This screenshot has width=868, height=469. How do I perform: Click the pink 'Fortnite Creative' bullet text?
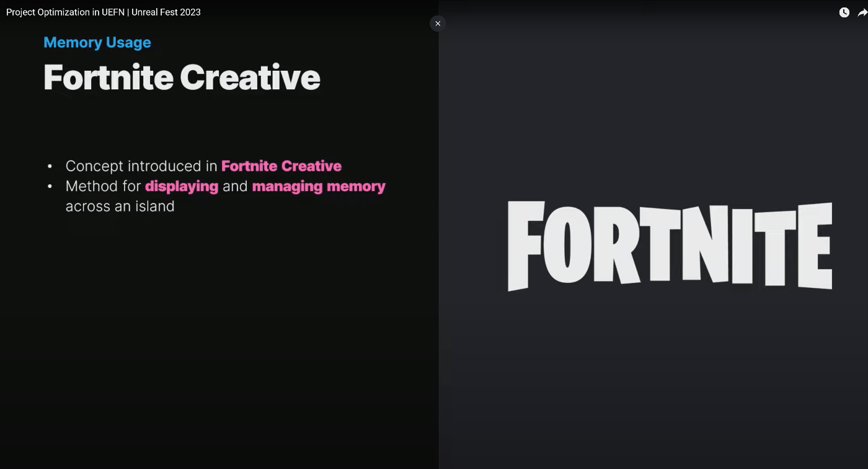[x=281, y=166]
